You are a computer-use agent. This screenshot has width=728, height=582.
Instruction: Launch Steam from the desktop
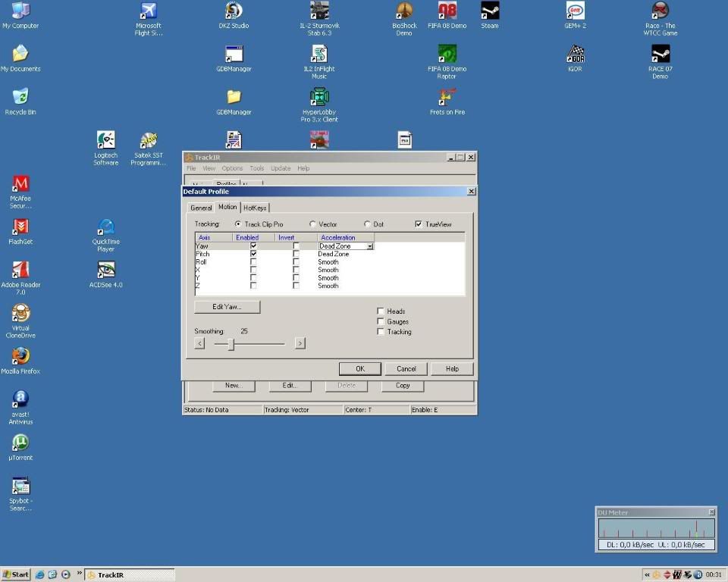point(489,14)
